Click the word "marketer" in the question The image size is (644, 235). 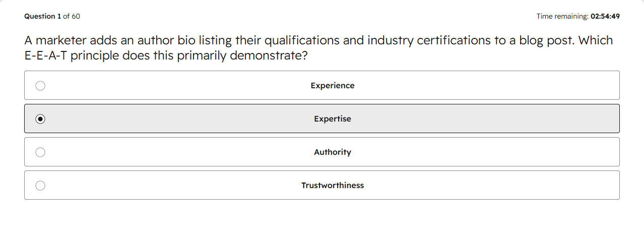tap(61, 40)
